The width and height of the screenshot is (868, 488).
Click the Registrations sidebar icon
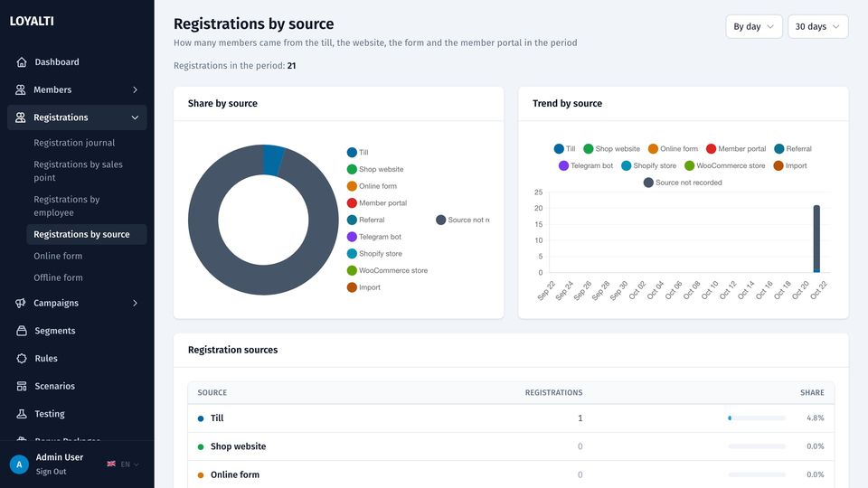[21, 117]
